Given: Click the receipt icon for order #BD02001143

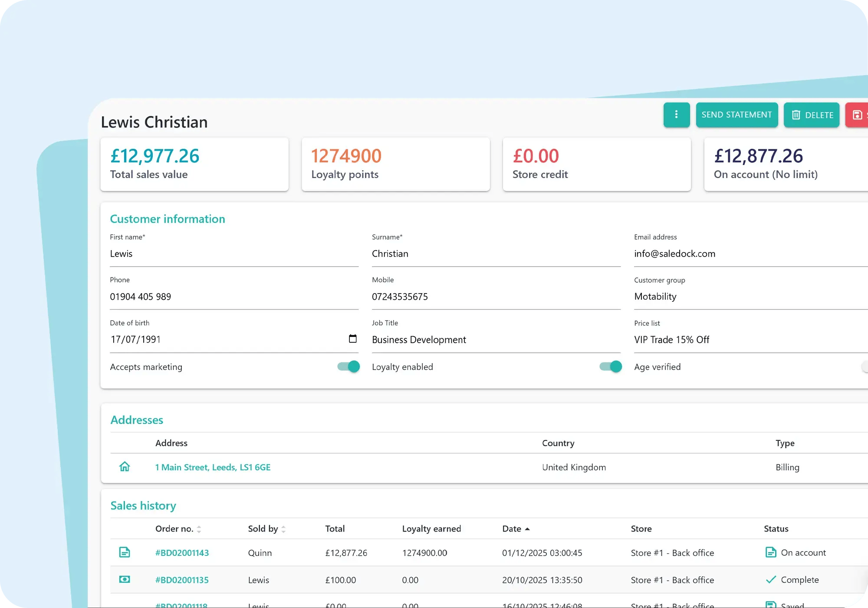Looking at the screenshot, I should (x=125, y=552).
